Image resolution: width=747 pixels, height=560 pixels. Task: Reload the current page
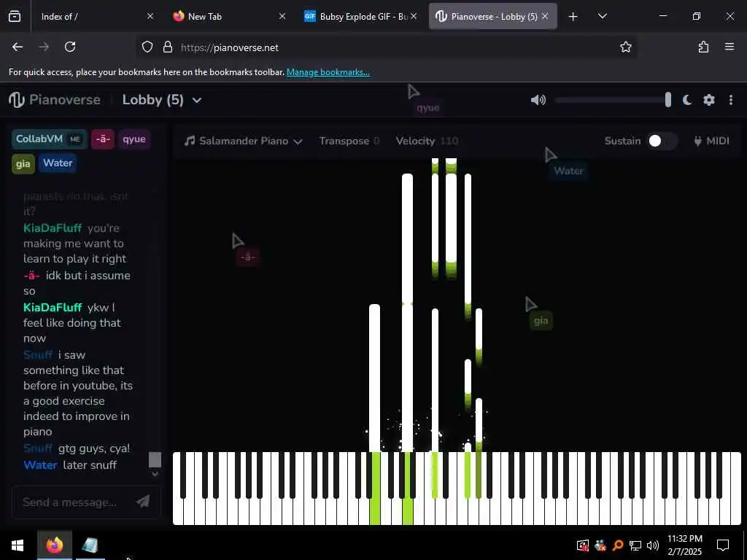click(70, 47)
